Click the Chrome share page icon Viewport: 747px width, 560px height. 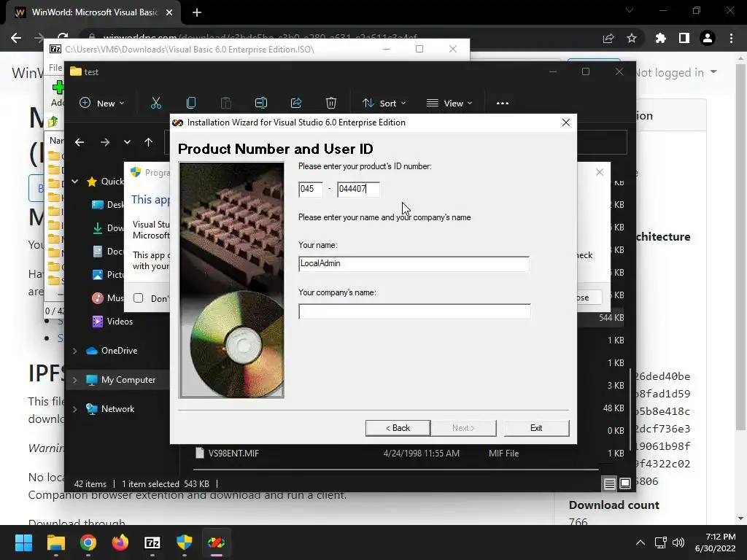(608, 38)
